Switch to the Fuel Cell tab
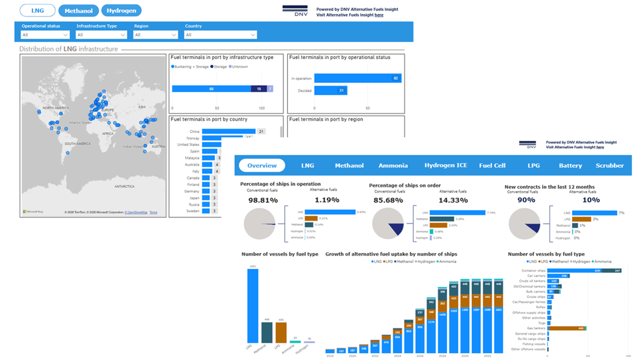644x358 pixels. (x=492, y=166)
